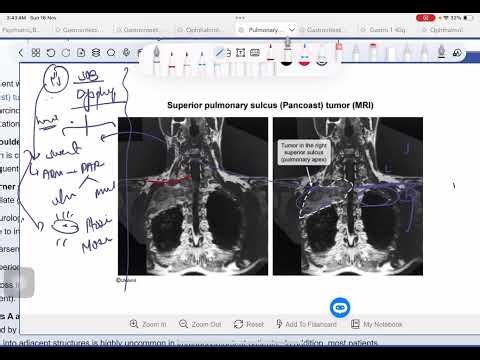This screenshot has height=360, width=480.
Task: Click the Zoom In button
Action: pyautogui.click(x=148, y=324)
